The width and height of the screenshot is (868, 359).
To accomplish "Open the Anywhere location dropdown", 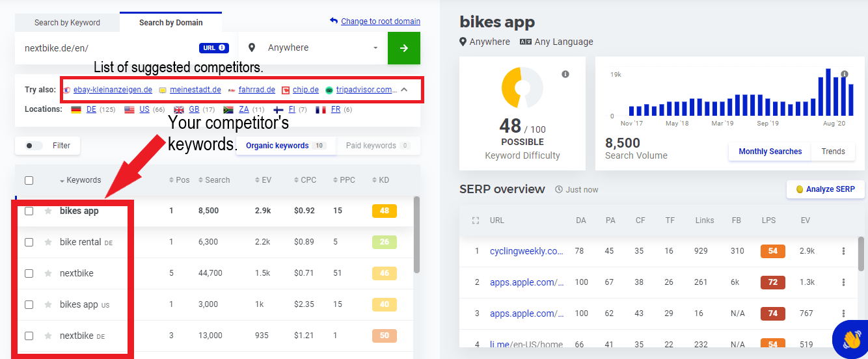I will (x=312, y=48).
